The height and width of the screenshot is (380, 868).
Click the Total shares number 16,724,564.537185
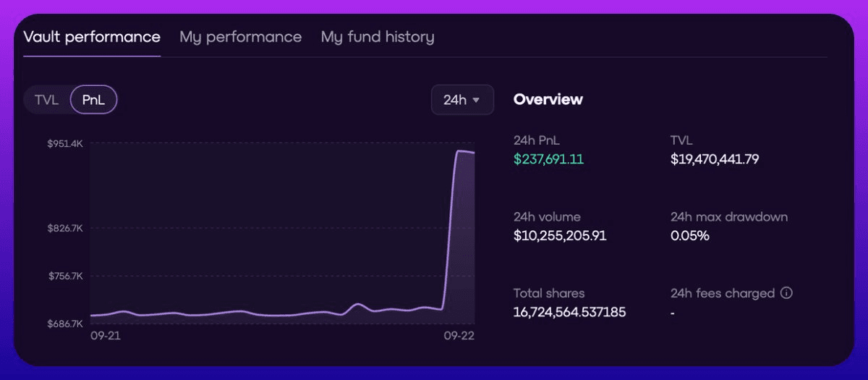click(x=569, y=312)
